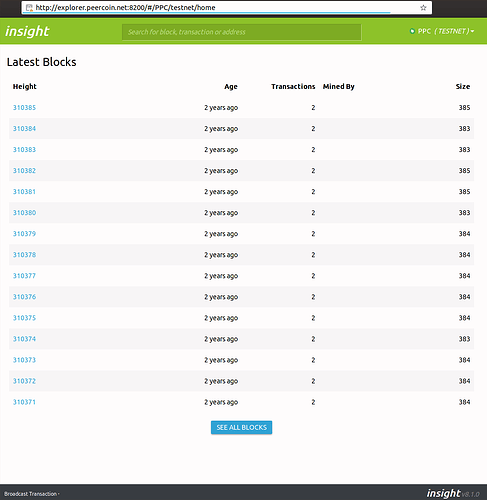Open block 310375
The image size is (487, 500).
(24, 318)
